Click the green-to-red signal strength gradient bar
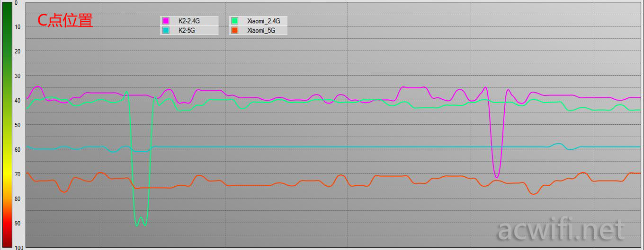 tap(7, 125)
